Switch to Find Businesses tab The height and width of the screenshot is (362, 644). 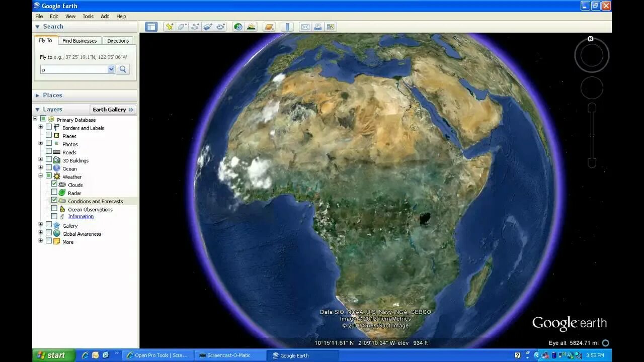pos(79,41)
